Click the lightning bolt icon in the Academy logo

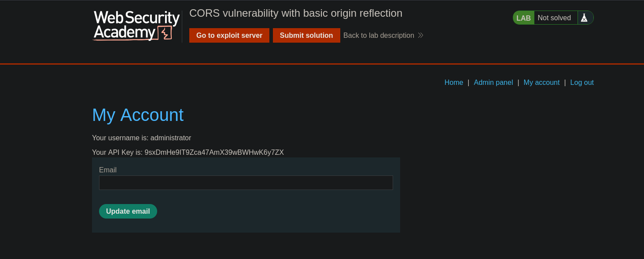(166, 33)
